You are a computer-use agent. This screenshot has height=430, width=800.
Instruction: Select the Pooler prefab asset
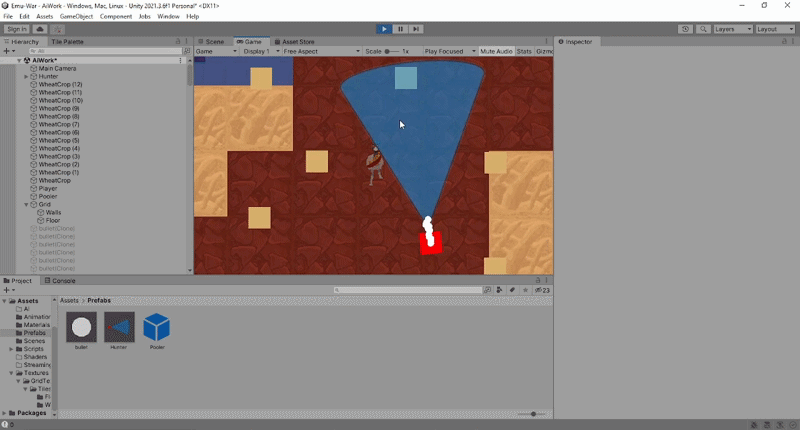click(x=156, y=328)
